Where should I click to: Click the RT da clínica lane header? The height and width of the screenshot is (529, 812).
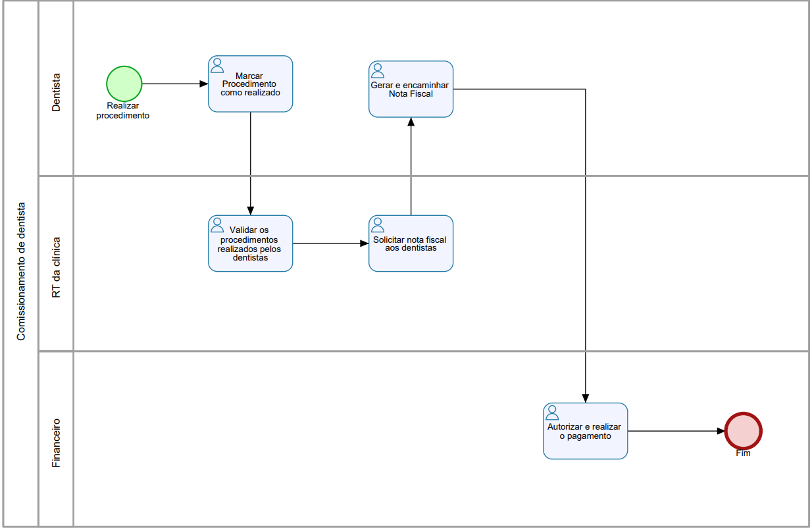tap(56, 267)
